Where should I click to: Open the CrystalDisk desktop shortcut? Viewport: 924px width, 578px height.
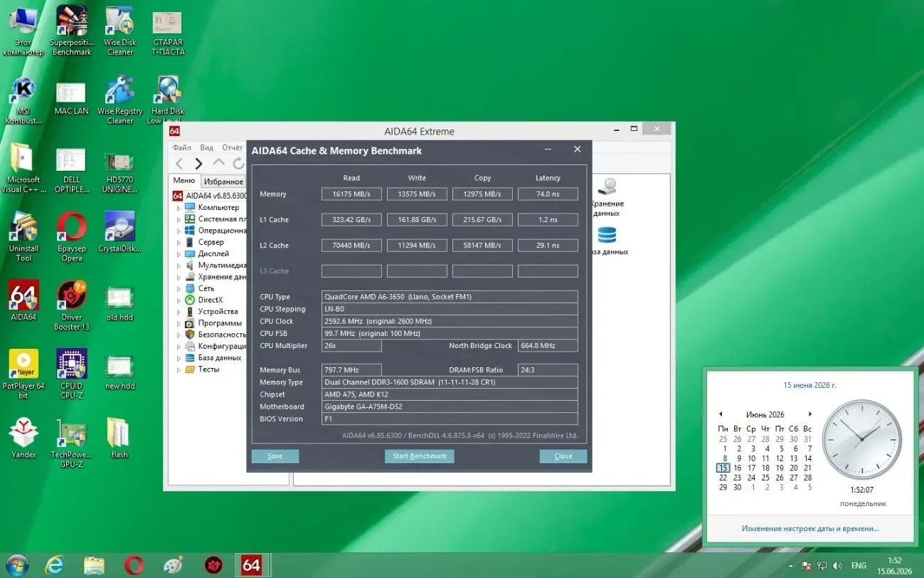(x=120, y=233)
